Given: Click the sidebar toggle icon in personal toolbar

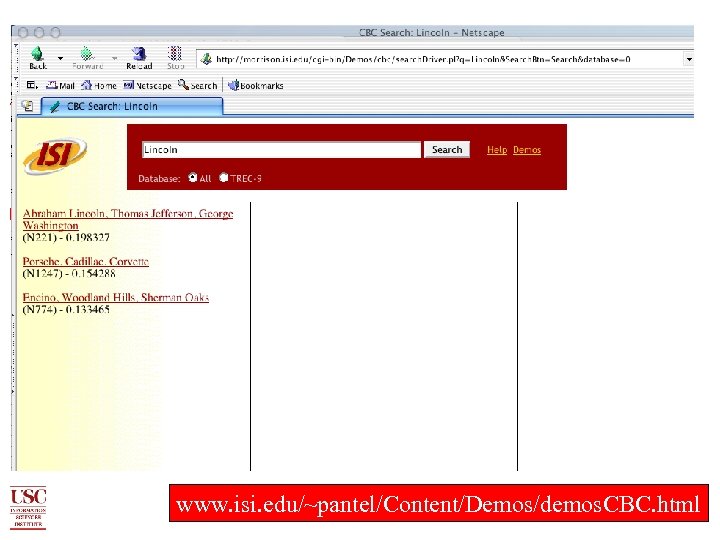Looking at the screenshot, I should coord(31,85).
